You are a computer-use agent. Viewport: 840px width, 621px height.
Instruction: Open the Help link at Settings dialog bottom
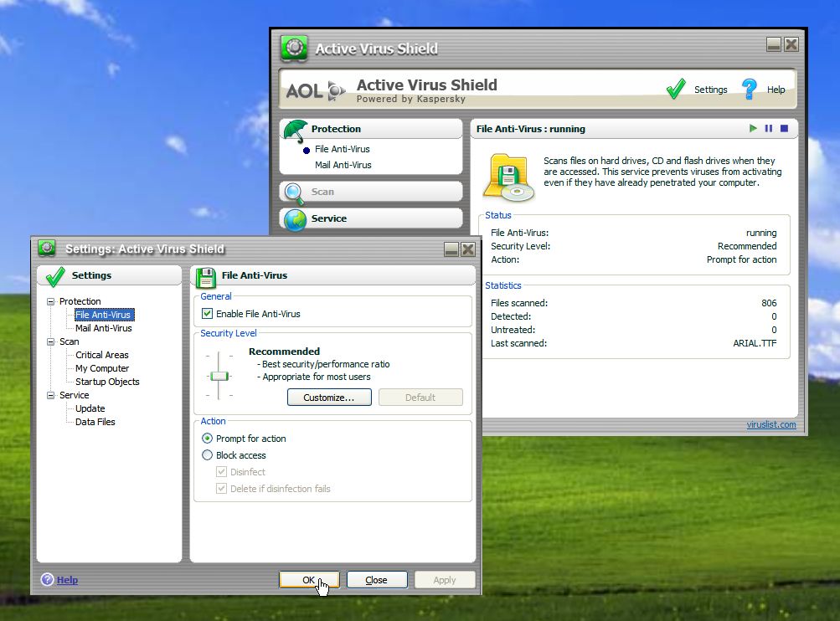click(x=67, y=580)
